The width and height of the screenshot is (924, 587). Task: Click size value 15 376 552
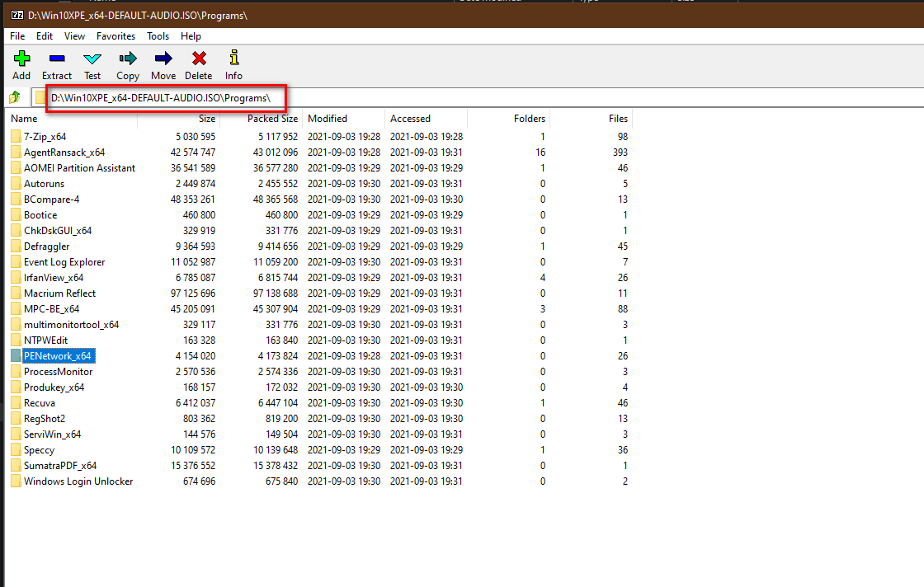click(193, 466)
